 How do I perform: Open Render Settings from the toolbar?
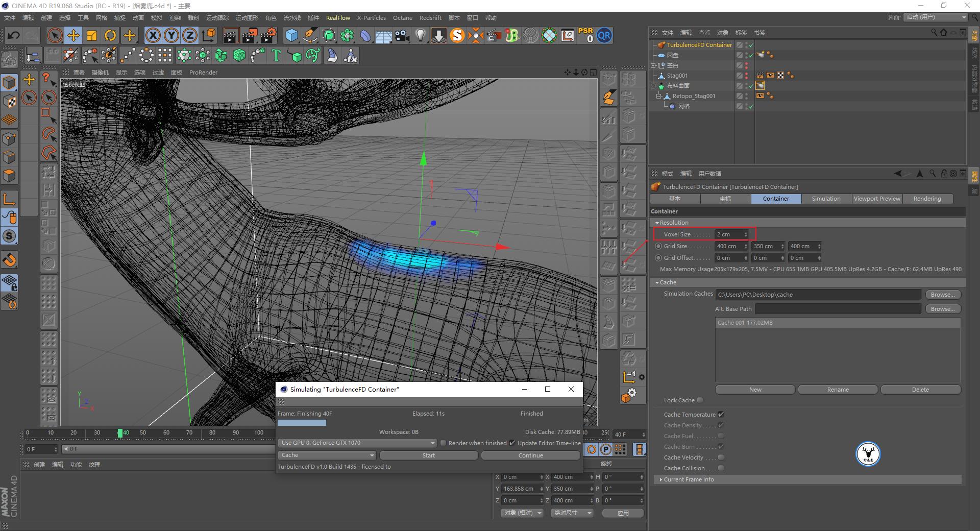267,35
